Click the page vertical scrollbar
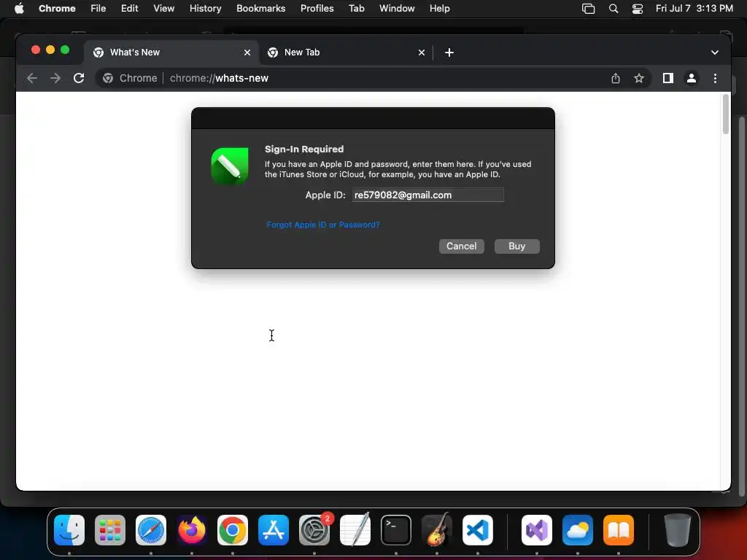The image size is (747, 560). pos(726,114)
